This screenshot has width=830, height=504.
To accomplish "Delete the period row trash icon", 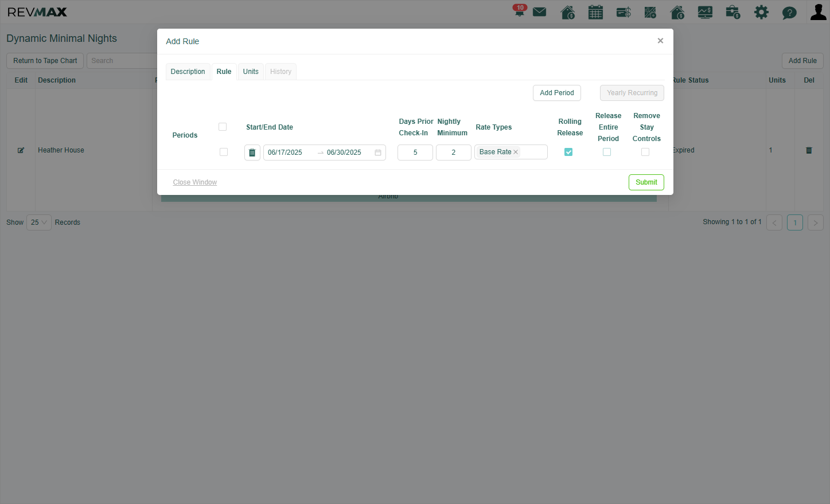I will click(252, 153).
